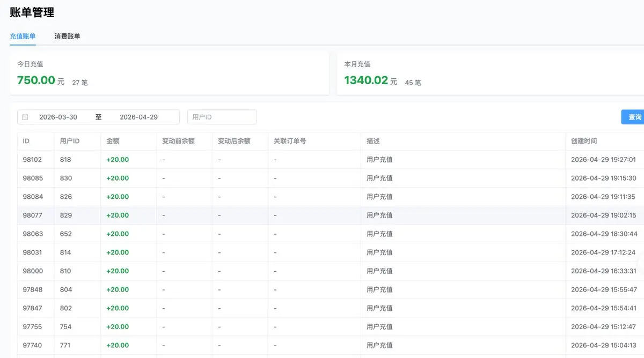The width and height of the screenshot is (644, 358).
Task: Click the 今日充值 card label
Action: 30,64
